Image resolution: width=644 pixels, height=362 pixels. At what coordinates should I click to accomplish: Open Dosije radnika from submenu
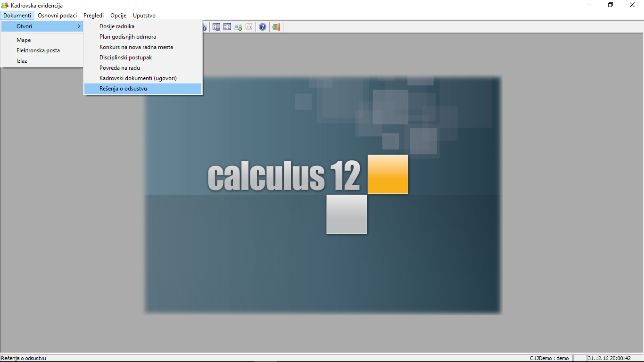[143, 26]
